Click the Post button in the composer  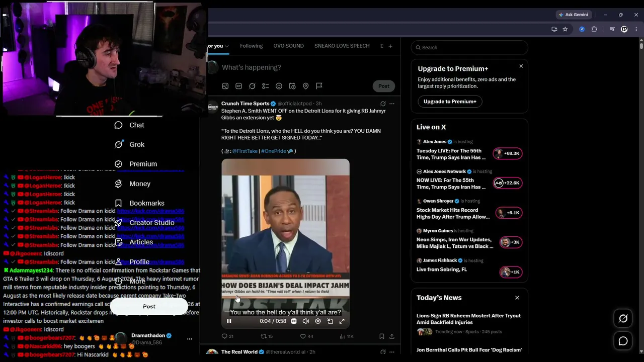(x=384, y=86)
